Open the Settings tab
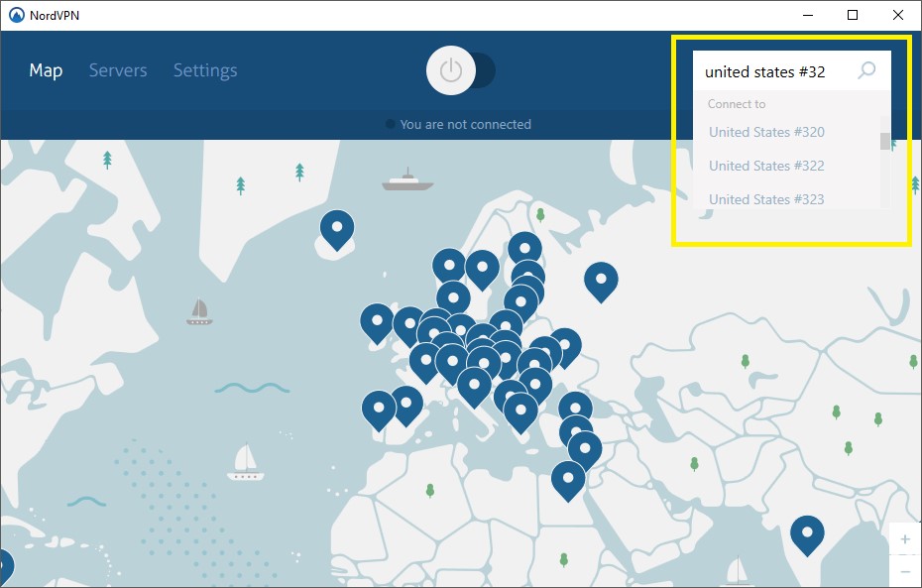 (x=205, y=70)
